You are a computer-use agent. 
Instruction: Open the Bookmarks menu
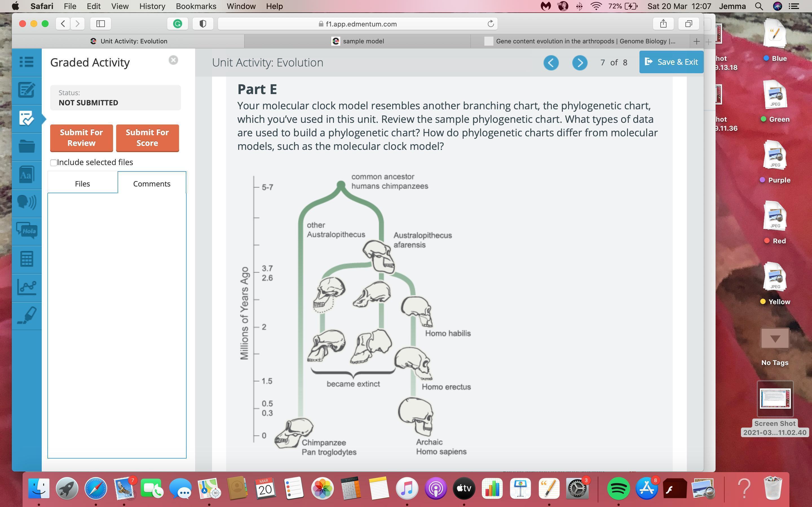pyautogui.click(x=196, y=6)
